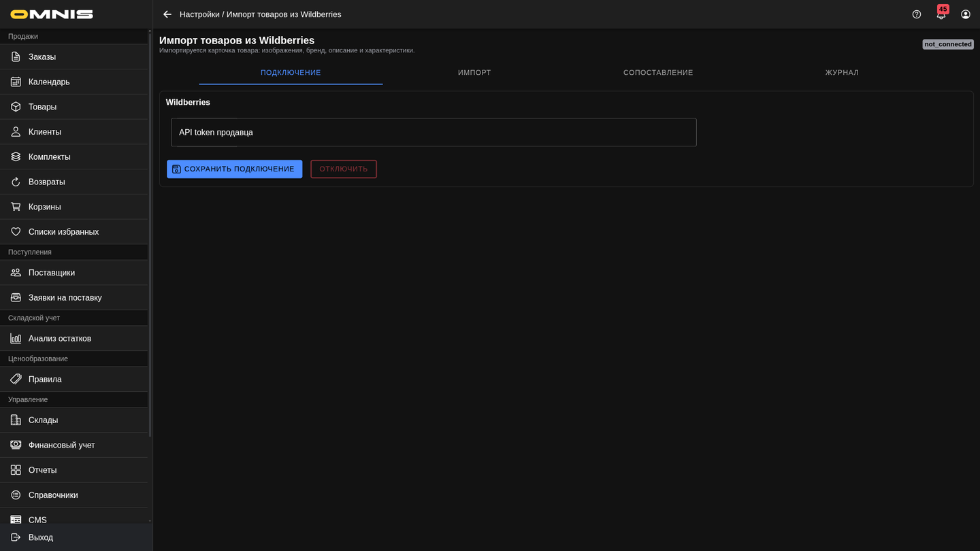This screenshot has height=551, width=980.
Task: Click the Отключить button
Action: 344,169
